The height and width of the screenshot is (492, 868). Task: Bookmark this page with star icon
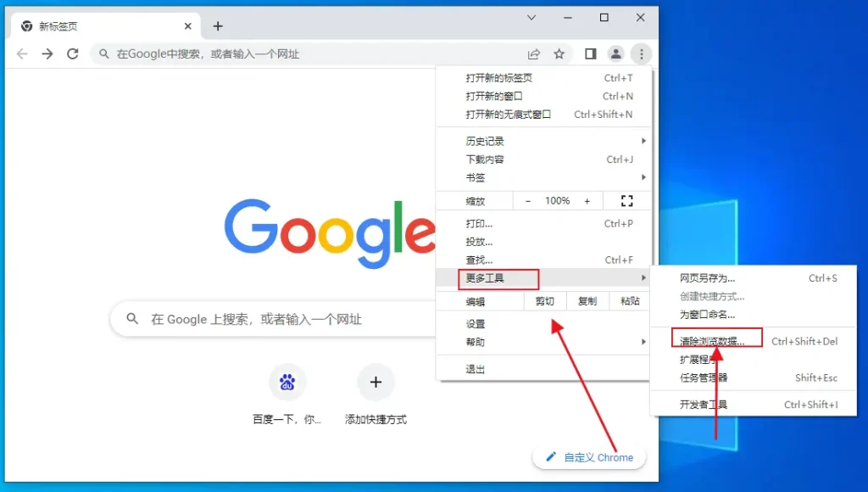click(x=559, y=53)
